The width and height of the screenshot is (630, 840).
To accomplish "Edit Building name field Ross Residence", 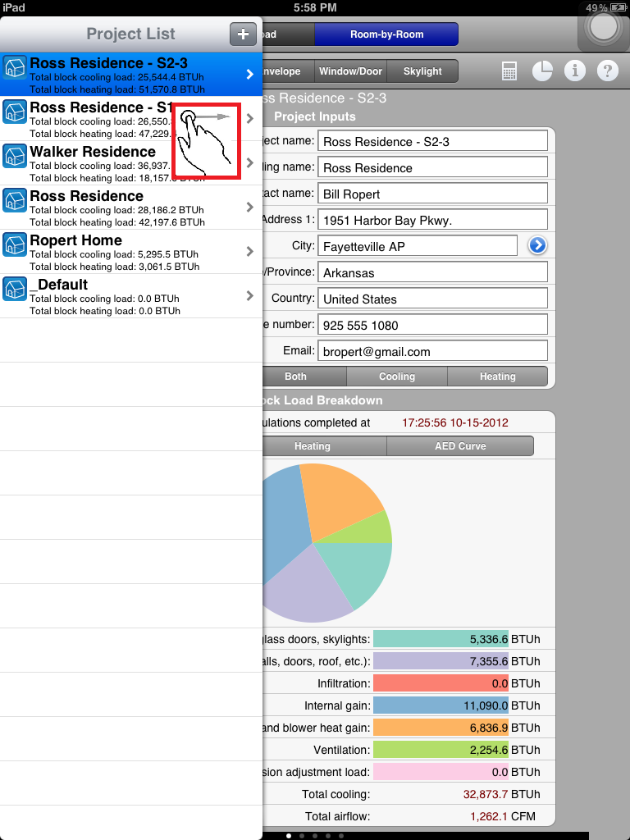I will (433, 167).
